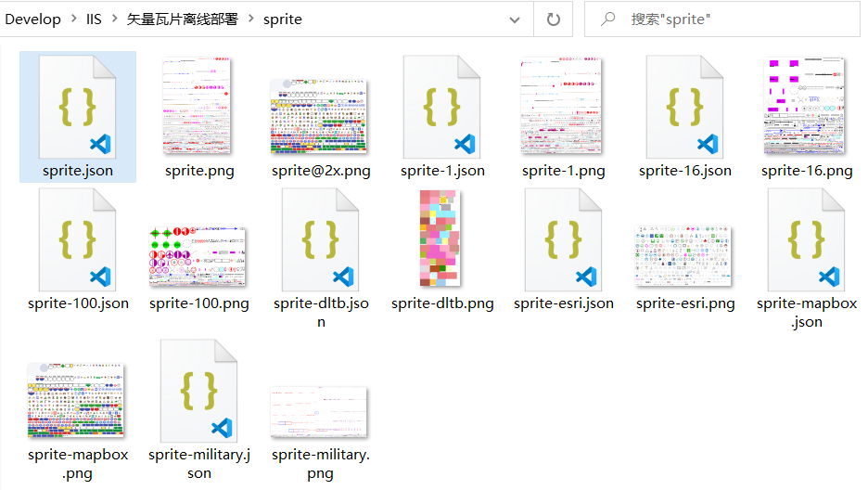Expand the chevron before sprite breadcrumb
868x490 pixels.
pyautogui.click(x=250, y=19)
